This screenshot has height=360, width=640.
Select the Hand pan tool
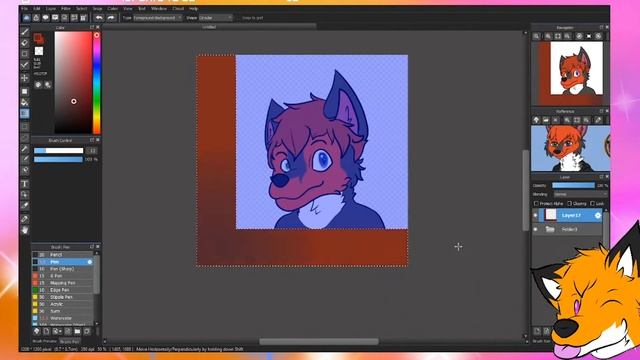point(25,230)
